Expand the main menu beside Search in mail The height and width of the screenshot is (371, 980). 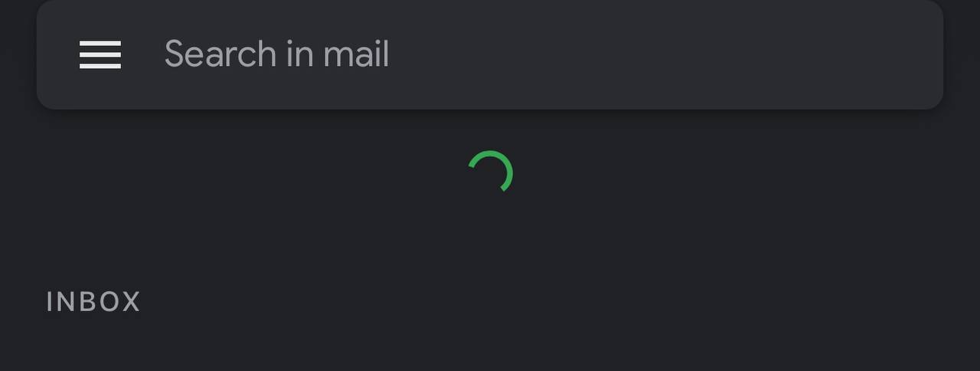click(x=100, y=54)
